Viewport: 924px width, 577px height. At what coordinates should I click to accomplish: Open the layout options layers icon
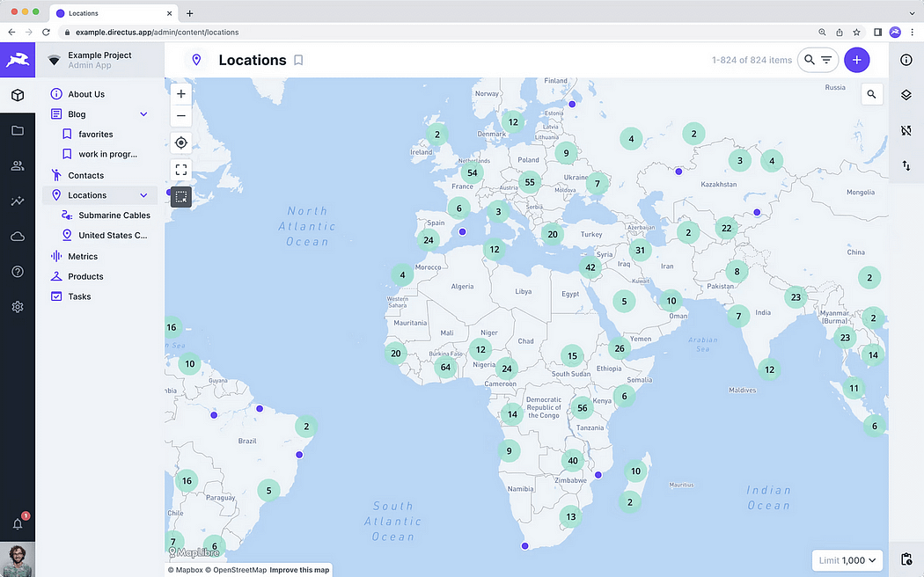coord(906,95)
